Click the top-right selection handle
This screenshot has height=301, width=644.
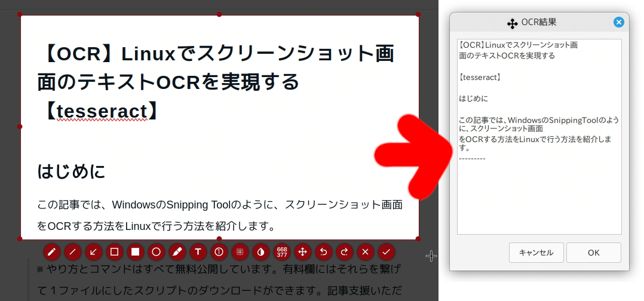(x=418, y=14)
